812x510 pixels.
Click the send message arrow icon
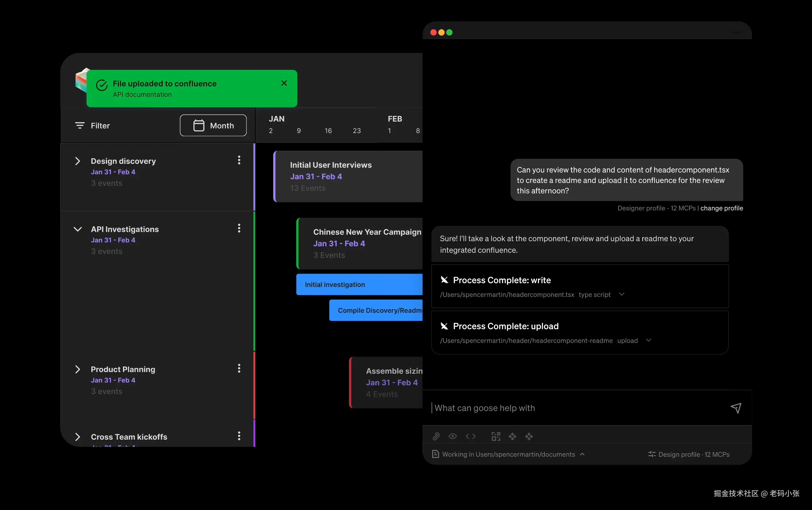pyautogui.click(x=736, y=408)
